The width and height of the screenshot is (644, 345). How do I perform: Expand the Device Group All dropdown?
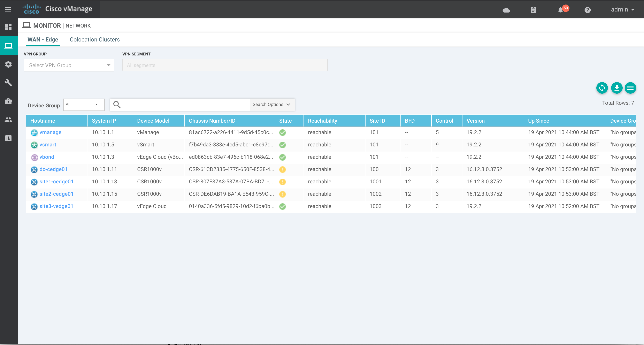pyautogui.click(x=84, y=105)
